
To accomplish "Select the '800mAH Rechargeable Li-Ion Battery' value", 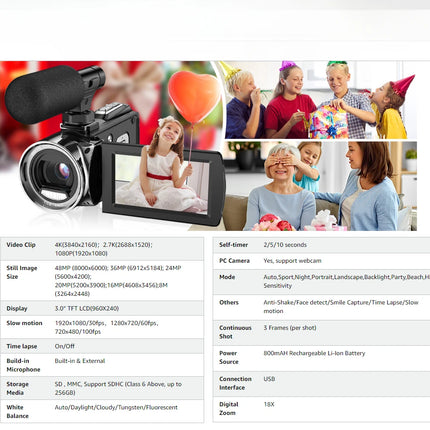I will click(x=314, y=353).
